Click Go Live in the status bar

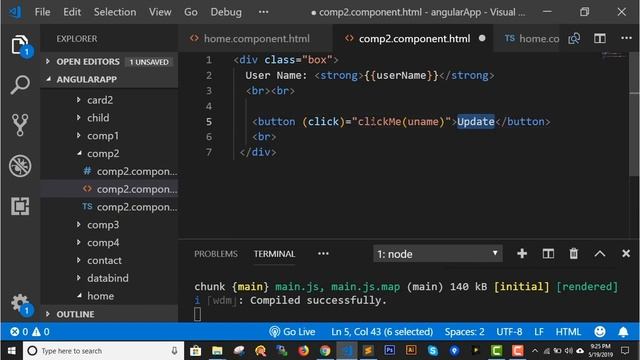click(x=292, y=331)
